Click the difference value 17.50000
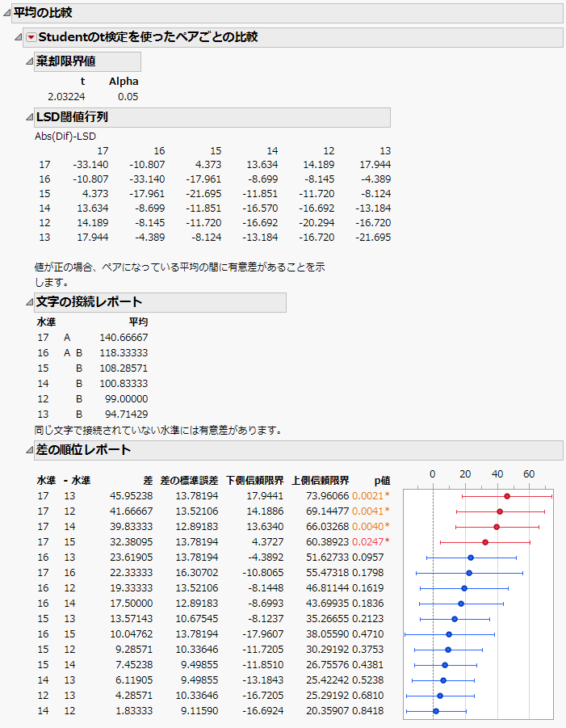The image size is (566, 728). [132, 603]
